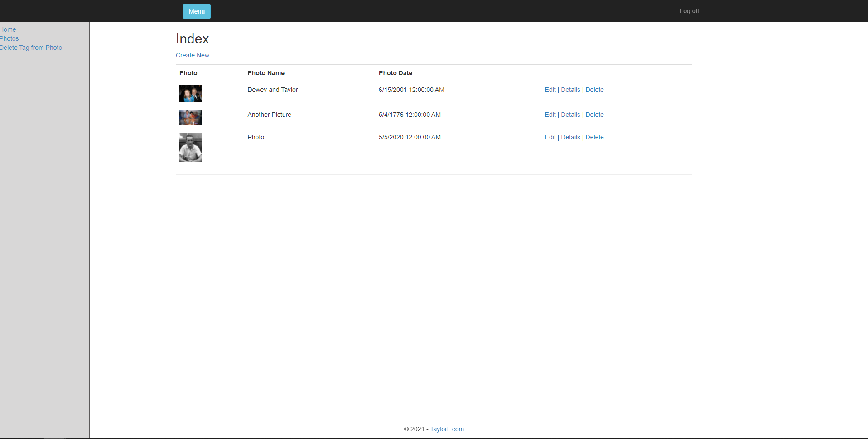Click the date 5/5/2020 12:00:00 AM
Image resolution: width=868 pixels, height=439 pixels.
coord(410,137)
